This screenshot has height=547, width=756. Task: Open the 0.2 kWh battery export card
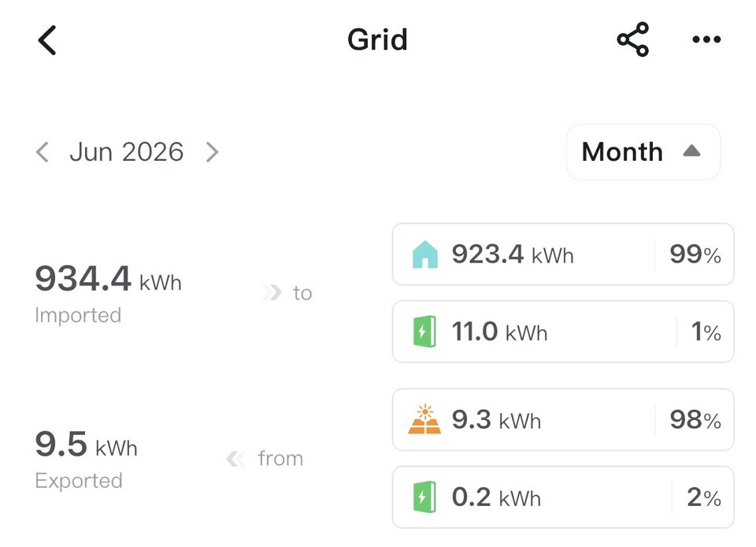[563, 497]
